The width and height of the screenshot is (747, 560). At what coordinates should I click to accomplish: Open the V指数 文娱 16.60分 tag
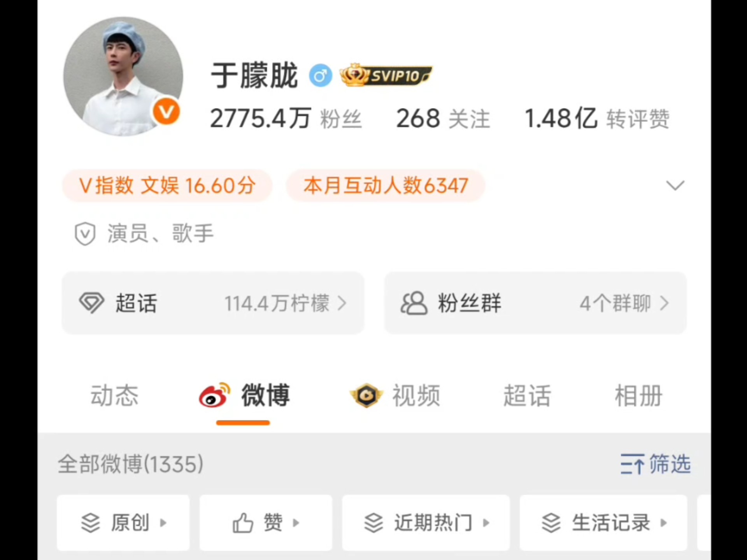167,185
